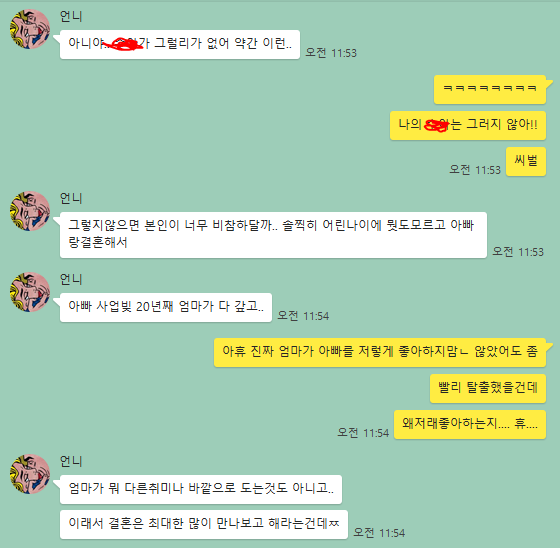Select the 왜저래좋아하는지 yellow message
Viewport: 560px width, 548px height.
(x=470, y=424)
